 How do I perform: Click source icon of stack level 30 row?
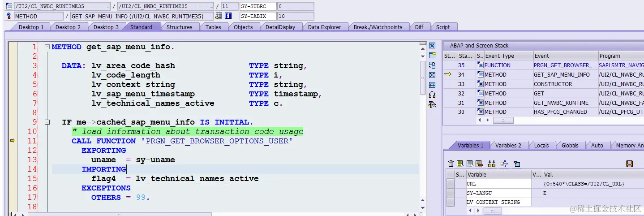[x=480, y=112]
